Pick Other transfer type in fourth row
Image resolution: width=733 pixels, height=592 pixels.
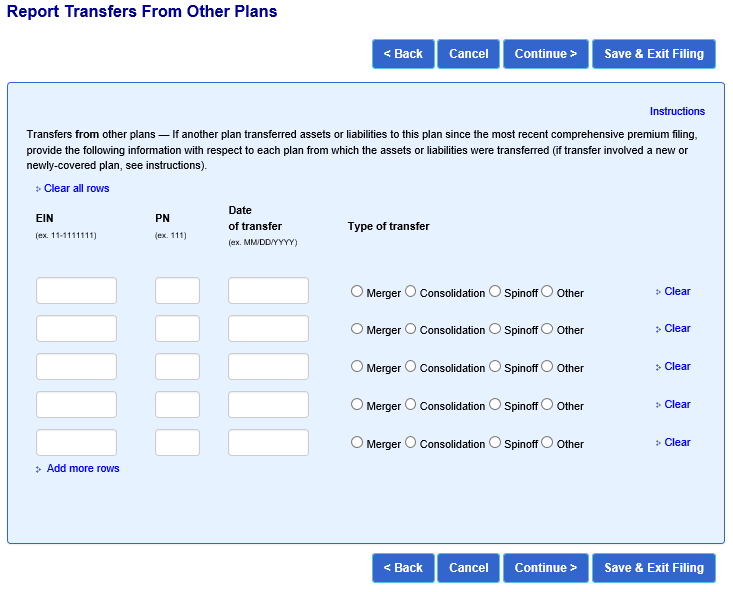click(x=547, y=405)
